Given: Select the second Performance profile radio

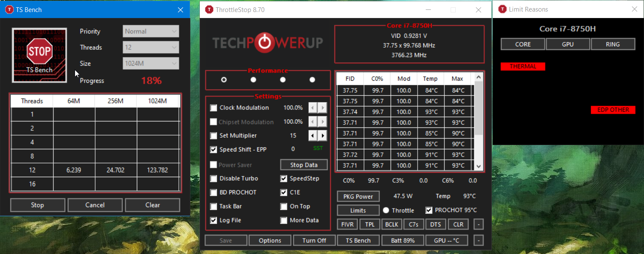Looking at the screenshot, I should click(x=253, y=80).
